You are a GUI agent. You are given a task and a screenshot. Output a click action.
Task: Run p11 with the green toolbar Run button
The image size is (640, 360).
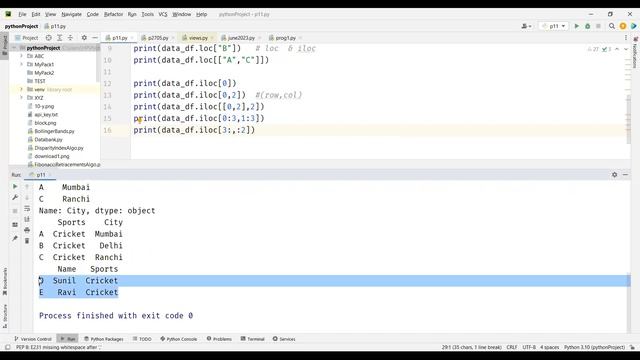tap(577, 26)
